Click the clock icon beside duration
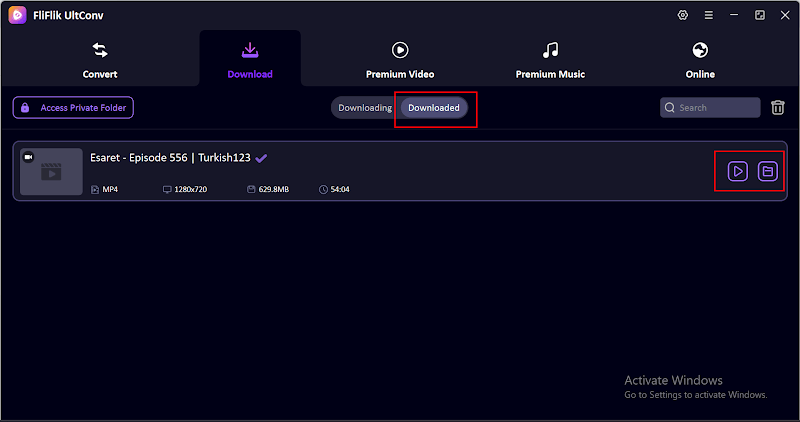This screenshot has height=422, width=800. point(323,189)
